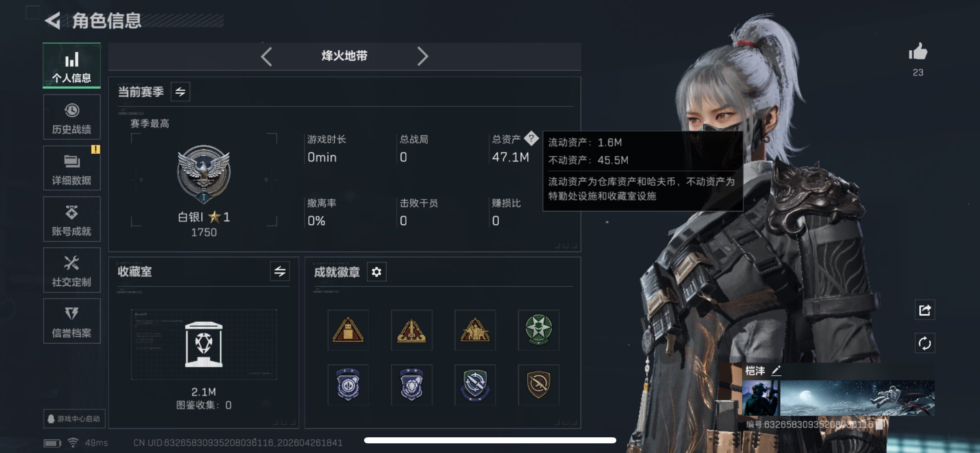Open the 信誉档案 reputation tab
980x453 pixels.
(72, 321)
